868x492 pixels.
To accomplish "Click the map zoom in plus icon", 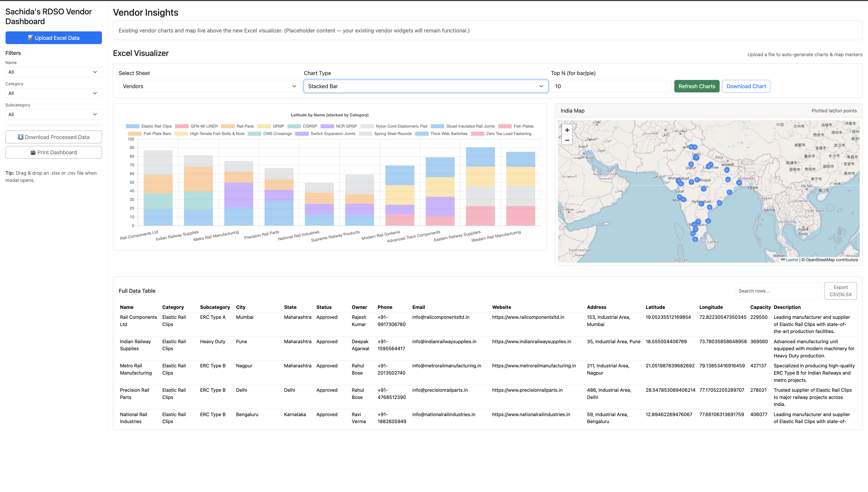I will pos(567,130).
